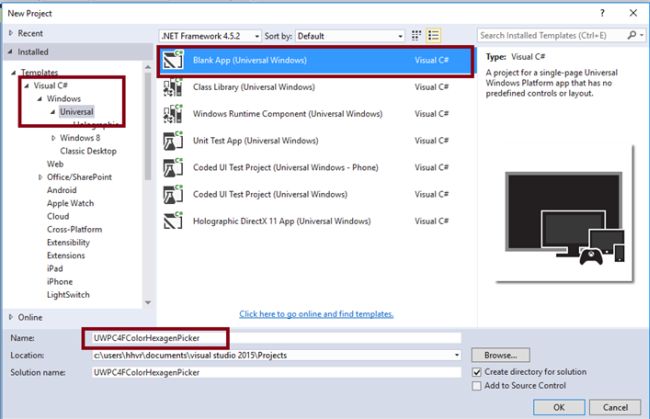Select Windows Runtime Component template name

[287, 114]
